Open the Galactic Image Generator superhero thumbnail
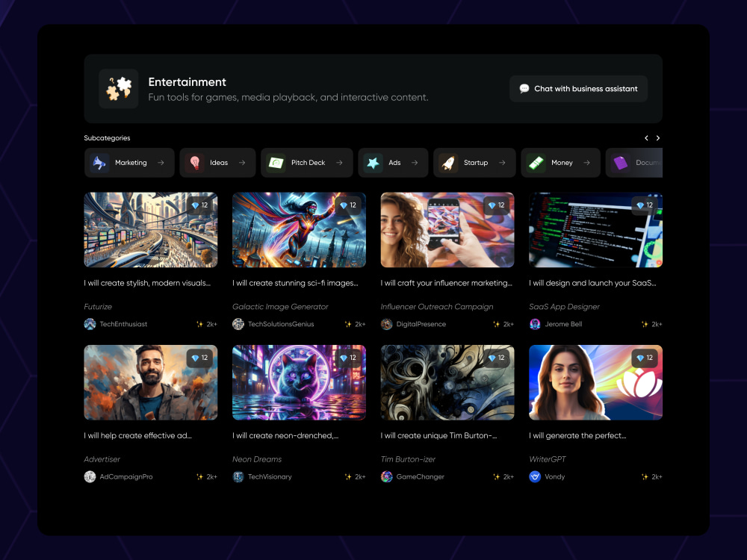Viewport: 747px width, 560px height. 300,230
